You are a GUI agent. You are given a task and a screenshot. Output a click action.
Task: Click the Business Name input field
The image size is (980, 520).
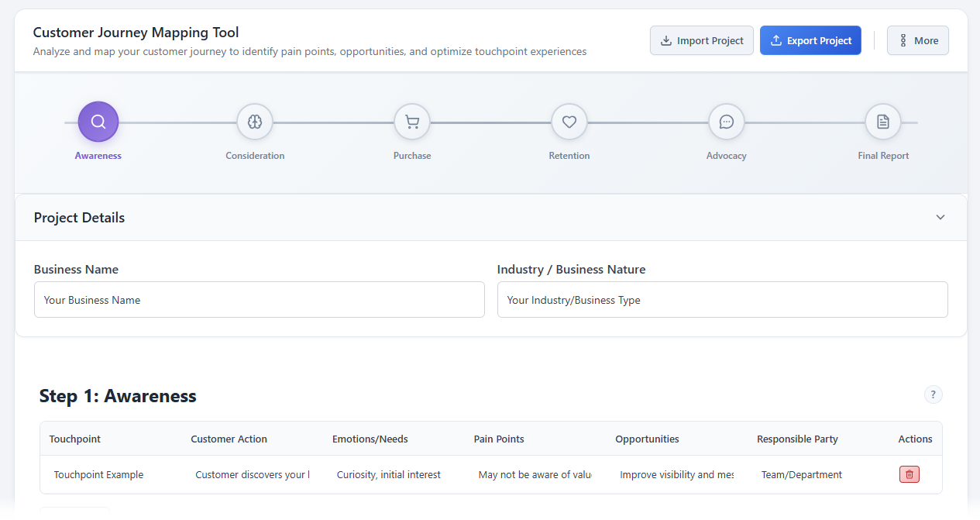259,299
